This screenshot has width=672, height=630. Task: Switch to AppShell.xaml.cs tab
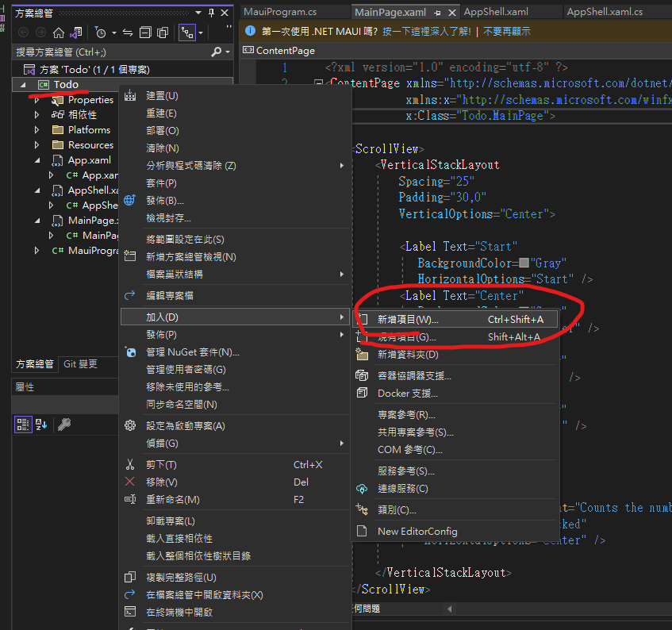(605, 12)
